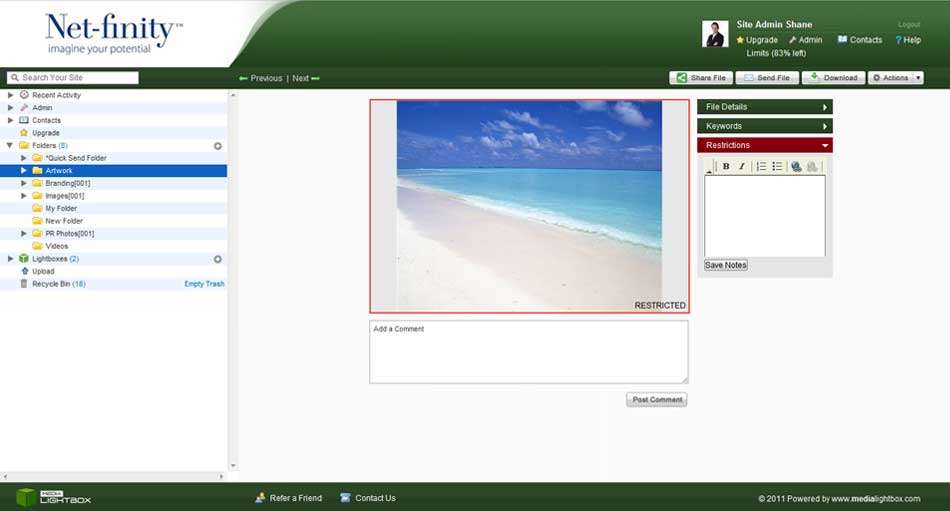Viewport: 950px width, 511px height.
Task: Open Lightboxes settings gear icon
Action: click(x=218, y=259)
